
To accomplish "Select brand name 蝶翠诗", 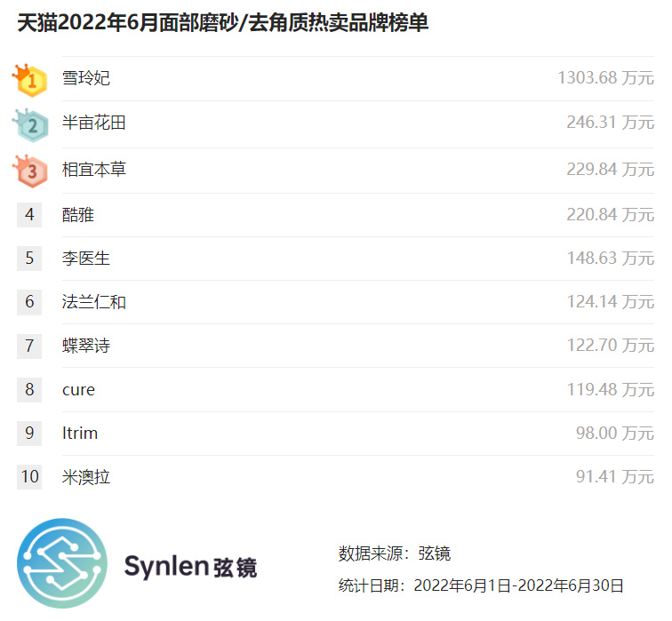I will tap(86, 346).
